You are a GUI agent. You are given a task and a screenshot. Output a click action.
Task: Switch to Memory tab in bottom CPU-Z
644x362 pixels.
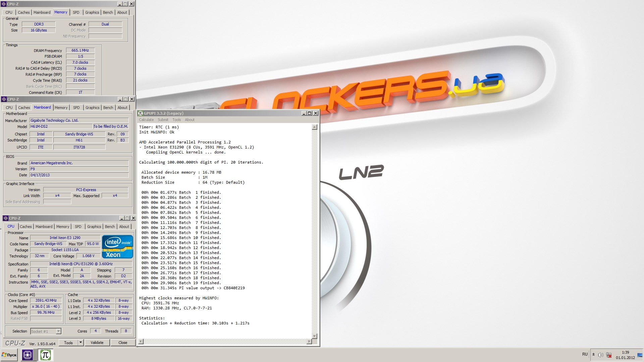(63, 227)
